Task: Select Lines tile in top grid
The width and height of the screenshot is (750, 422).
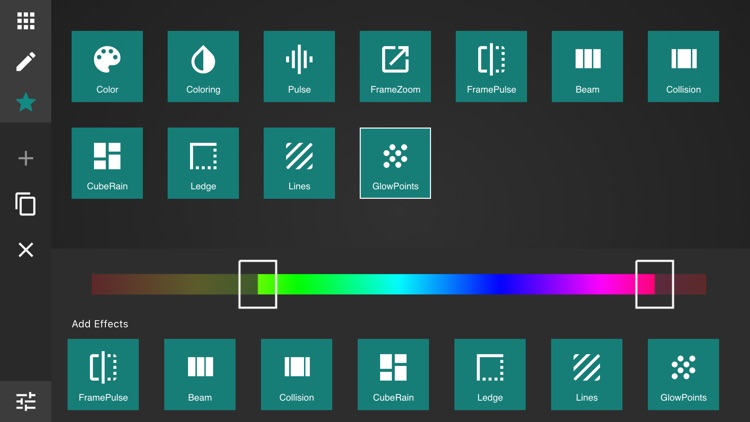Action: [299, 163]
